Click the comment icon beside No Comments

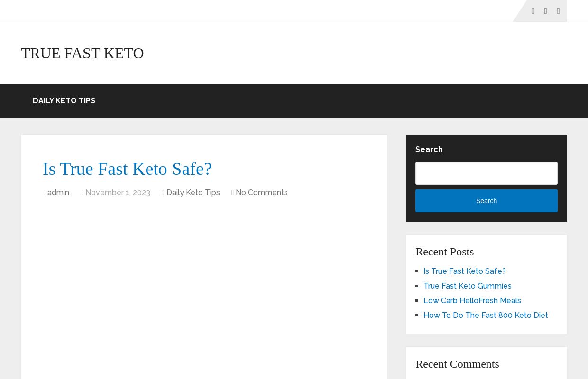232,193
